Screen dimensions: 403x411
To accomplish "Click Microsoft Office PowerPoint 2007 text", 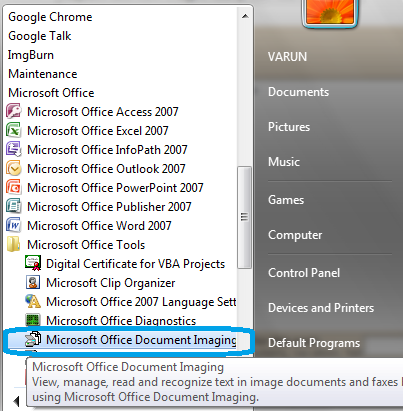I will pyautogui.click(x=115, y=188).
